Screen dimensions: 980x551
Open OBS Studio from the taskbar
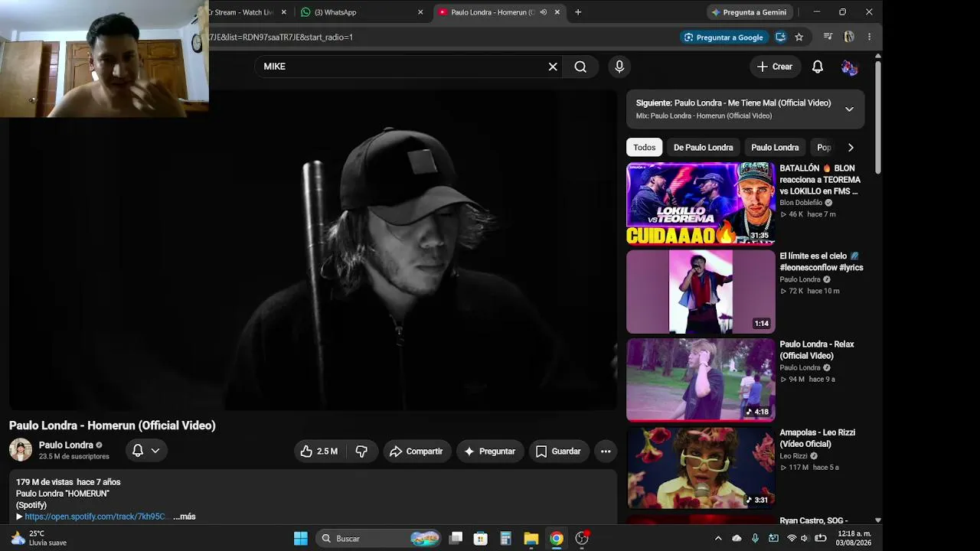[582, 539]
